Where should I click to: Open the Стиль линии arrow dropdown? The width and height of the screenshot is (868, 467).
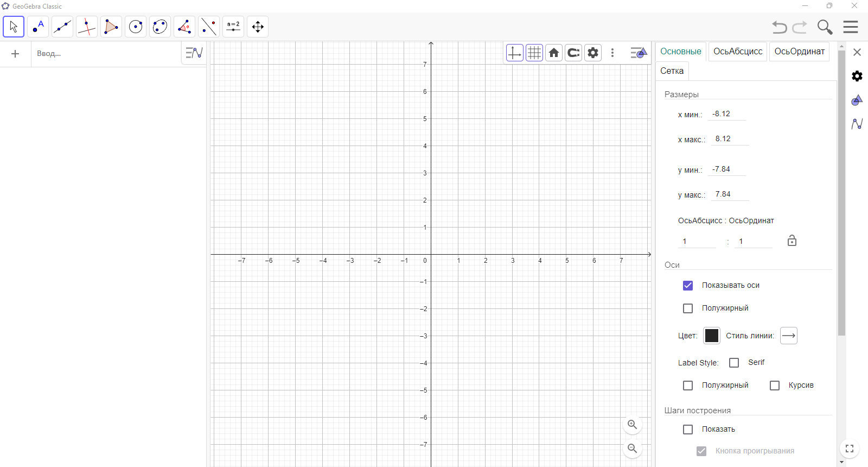(x=789, y=336)
